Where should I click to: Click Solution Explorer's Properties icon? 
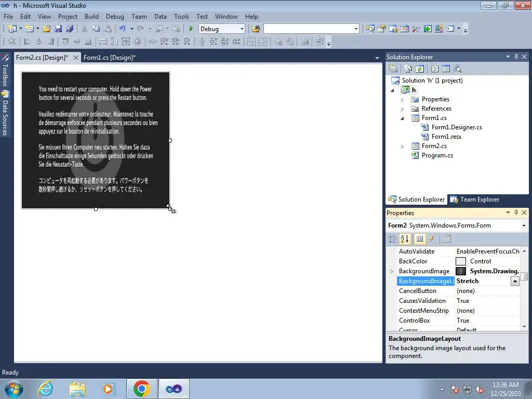click(393, 69)
